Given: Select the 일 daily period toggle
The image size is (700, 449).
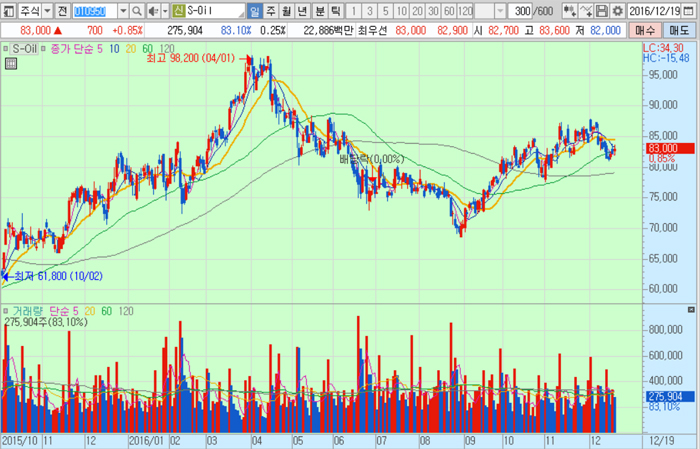Looking at the screenshot, I should [255, 10].
